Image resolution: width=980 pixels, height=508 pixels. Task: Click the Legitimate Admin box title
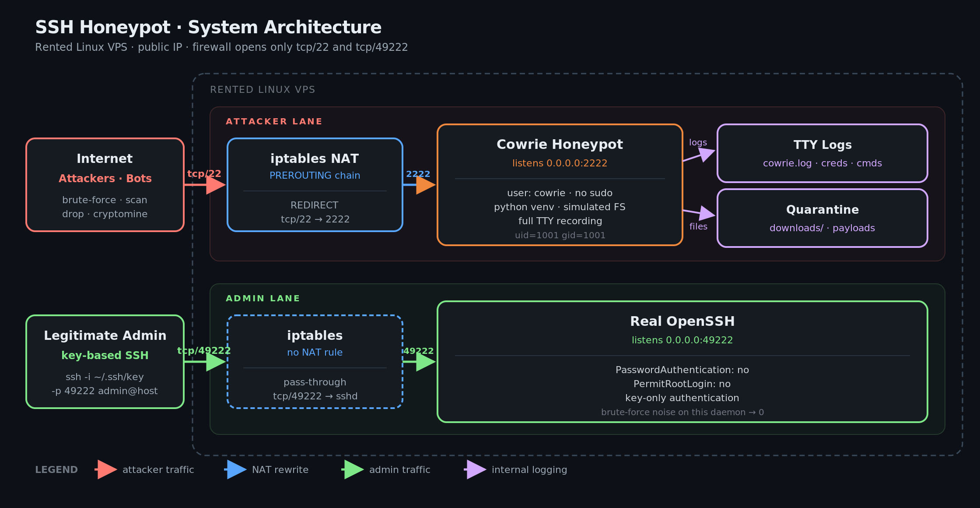pos(105,335)
